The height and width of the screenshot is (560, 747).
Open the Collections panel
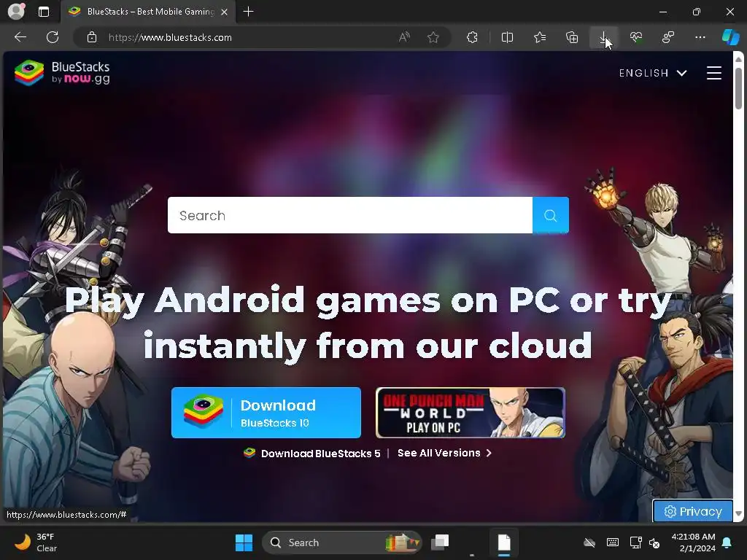[572, 37]
